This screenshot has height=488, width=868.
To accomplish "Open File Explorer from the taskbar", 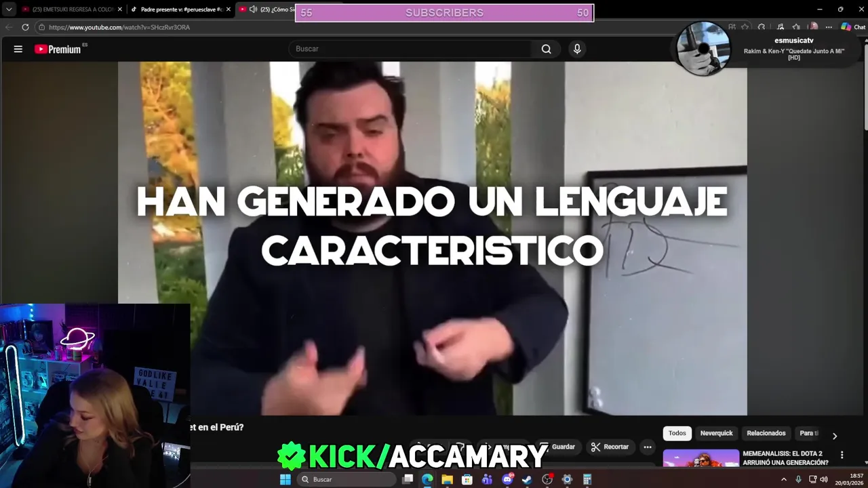I will (x=447, y=479).
